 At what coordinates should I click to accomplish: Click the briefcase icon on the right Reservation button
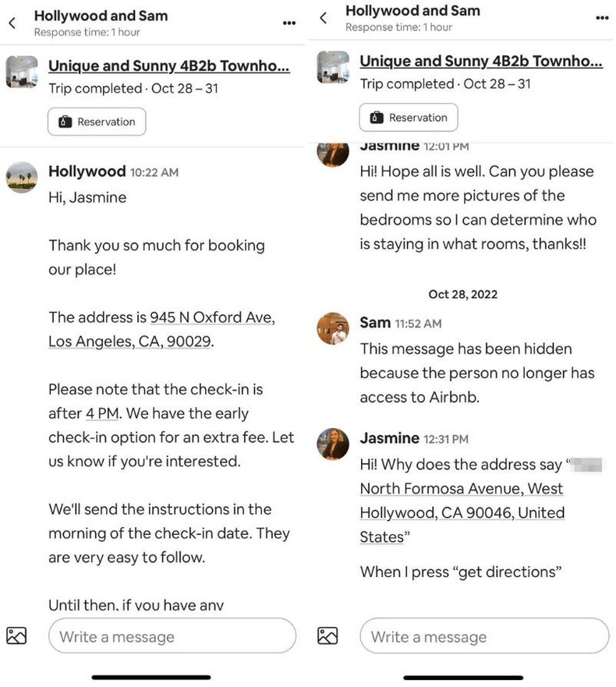tap(377, 117)
